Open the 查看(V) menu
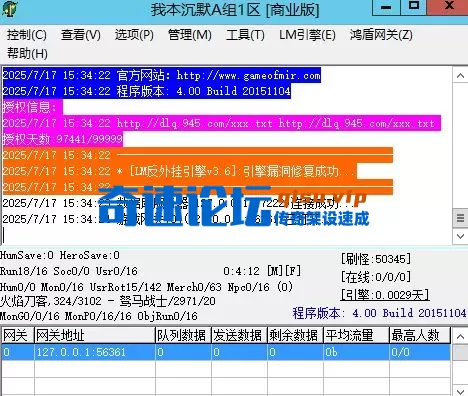The width and height of the screenshot is (468, 396). point(81,35)
